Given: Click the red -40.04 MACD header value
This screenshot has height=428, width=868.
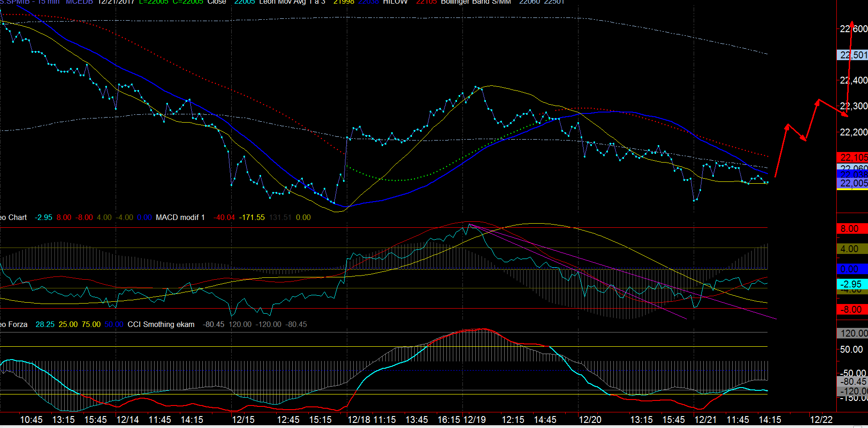Looking at the screenshot, I should coord(224,217).
